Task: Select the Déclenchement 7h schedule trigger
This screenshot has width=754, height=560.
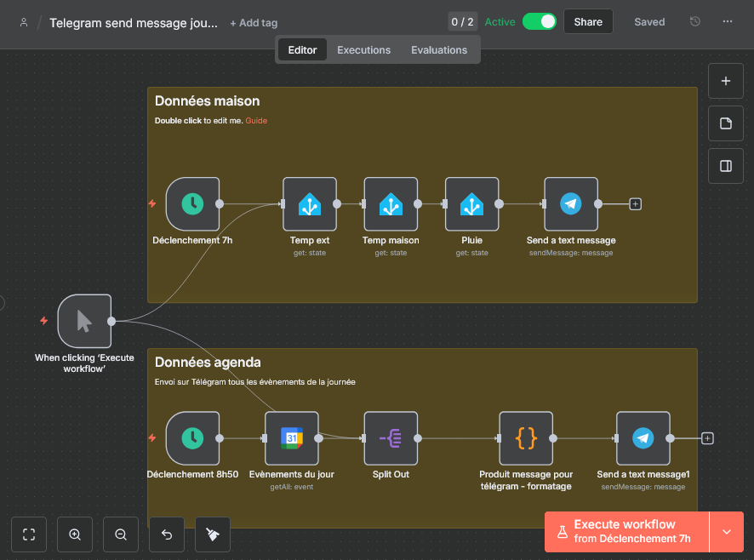Action: coord(192,204)
